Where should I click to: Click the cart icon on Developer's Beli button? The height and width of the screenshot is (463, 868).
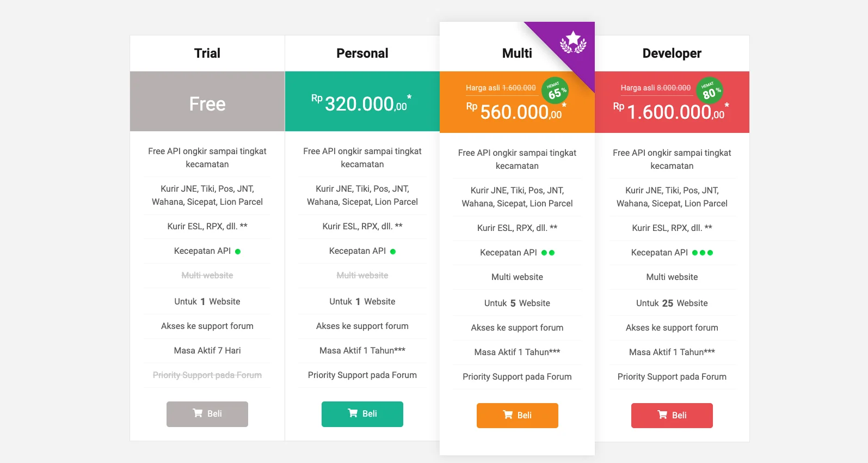coord(662,415)
